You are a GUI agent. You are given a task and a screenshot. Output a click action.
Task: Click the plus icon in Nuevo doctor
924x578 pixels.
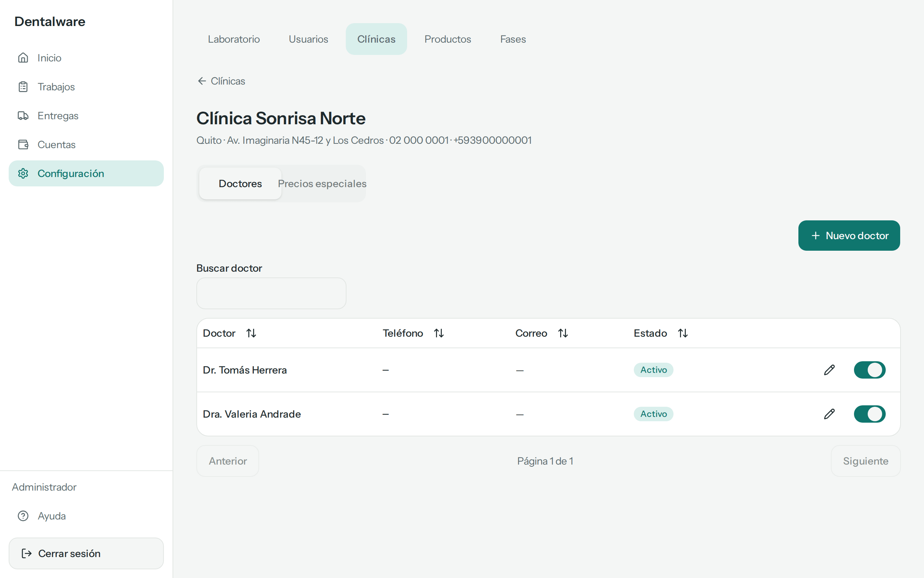[816, 236]
